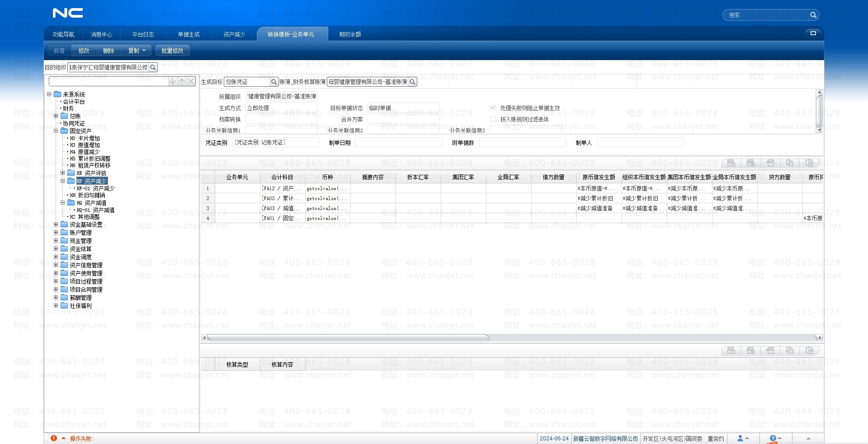The width and height of the screenshot is (868, 444).
Task: Toggle 按入账规则过滤表体 checkbox
Action: pyautogui.click(x=493, y=119)
